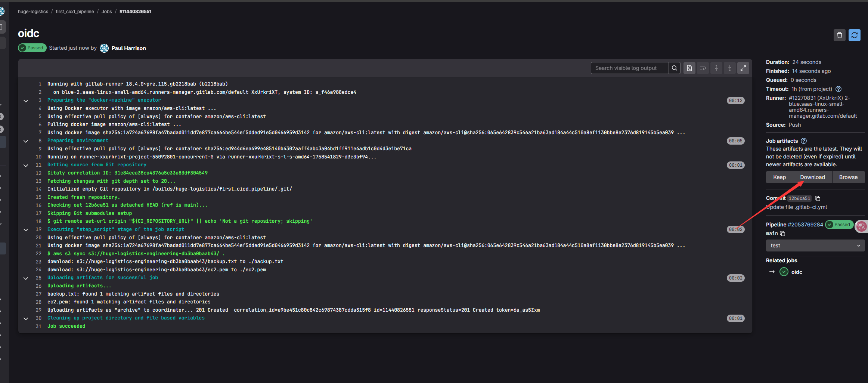Screen dimensions: 868x383
Task: Open the raw job log view icon
Action: 689,68
